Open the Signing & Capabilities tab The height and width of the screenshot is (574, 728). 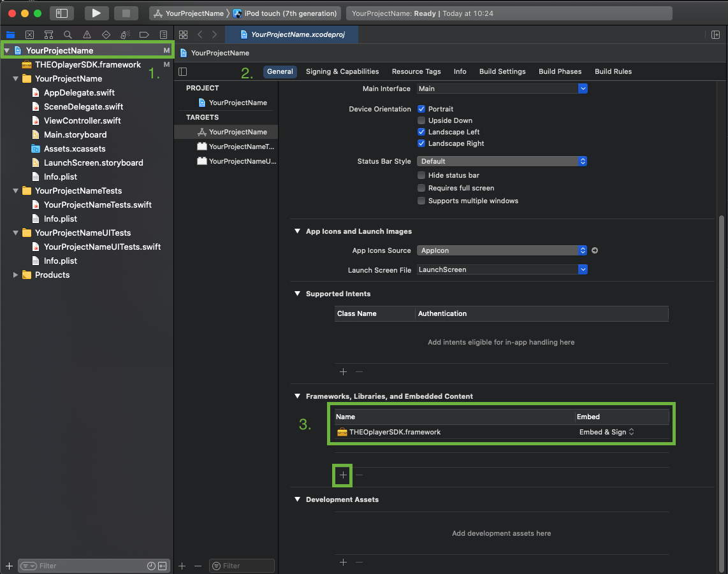click(342, 71)
